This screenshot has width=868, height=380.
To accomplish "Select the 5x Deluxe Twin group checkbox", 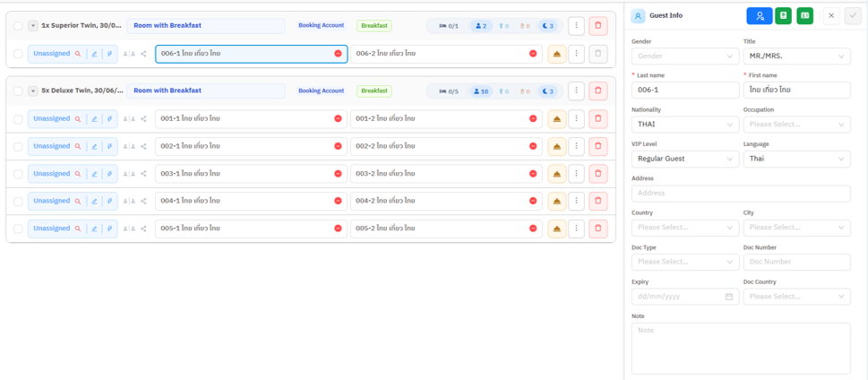I will [18, 91].
